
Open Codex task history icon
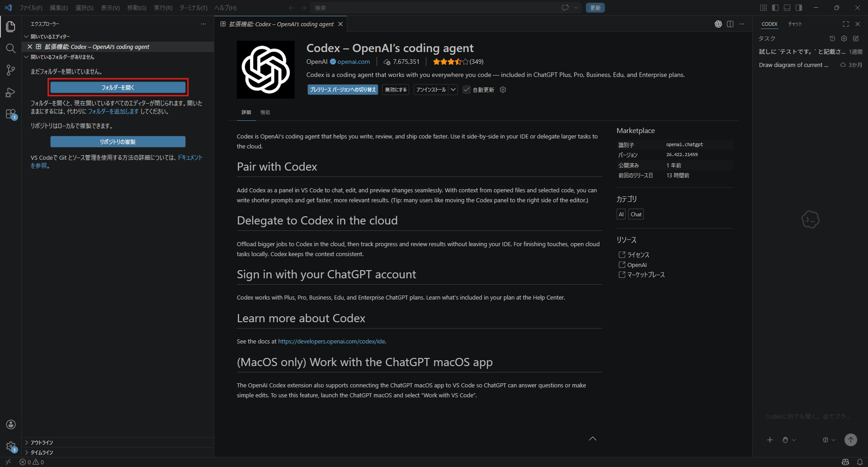pyautogui.click(x=832, y=38)
